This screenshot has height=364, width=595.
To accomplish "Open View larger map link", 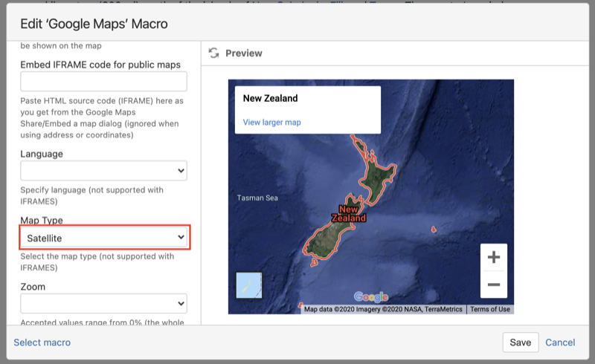I will [271, 122].
